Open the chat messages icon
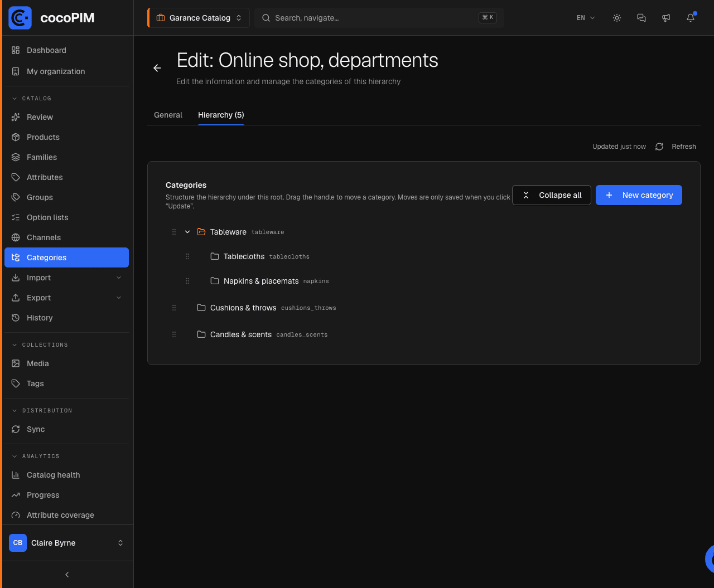This screenshot has width=714, height=588. point(641,18)
